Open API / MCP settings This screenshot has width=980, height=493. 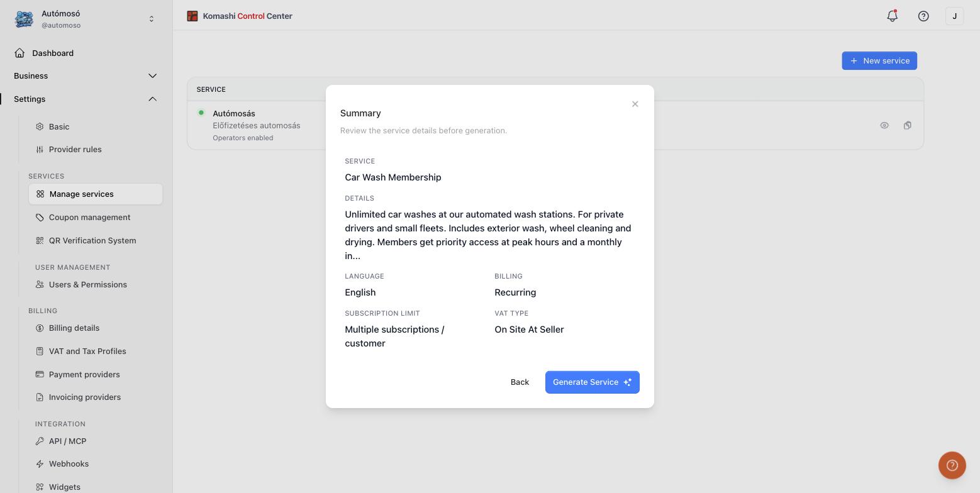pos(67,441)
